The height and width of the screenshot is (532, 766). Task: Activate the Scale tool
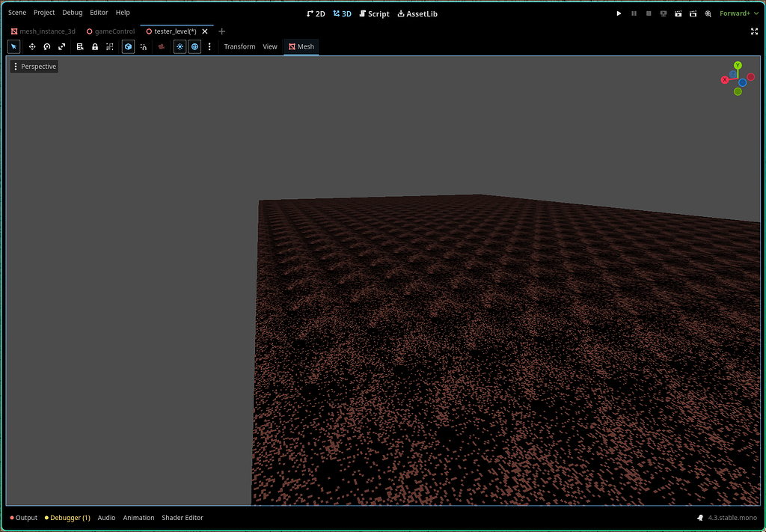point(61,46)
